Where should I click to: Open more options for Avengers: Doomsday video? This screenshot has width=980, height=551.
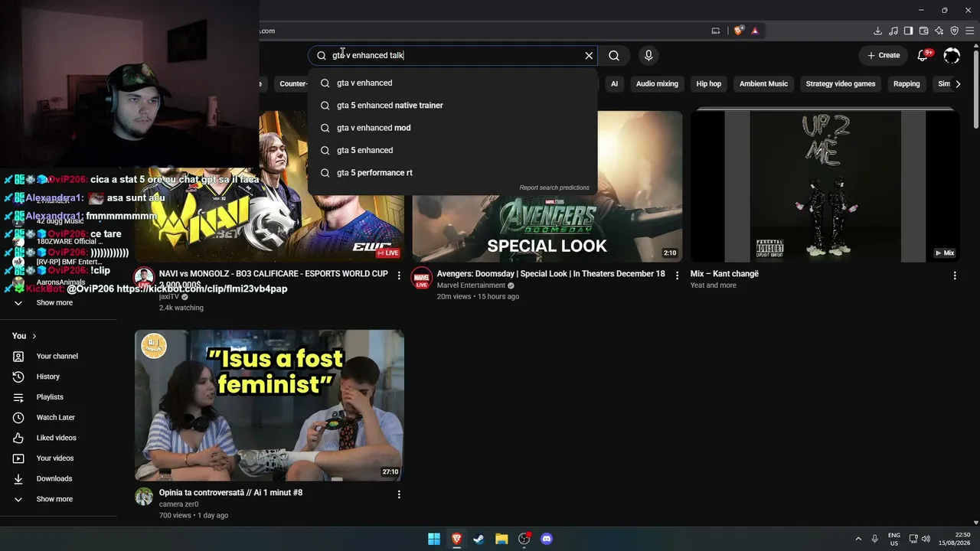coord(677,275)
